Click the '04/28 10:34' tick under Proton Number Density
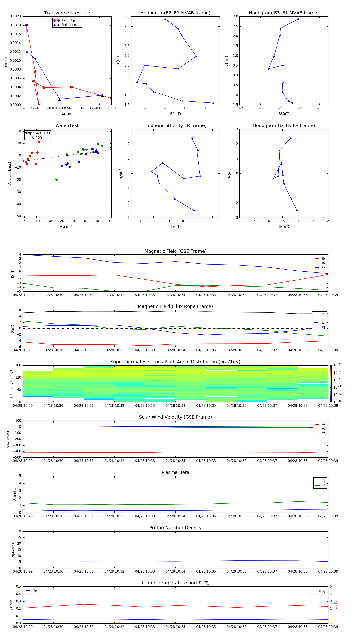Screen dimensions: 351x644 (175, 571)
